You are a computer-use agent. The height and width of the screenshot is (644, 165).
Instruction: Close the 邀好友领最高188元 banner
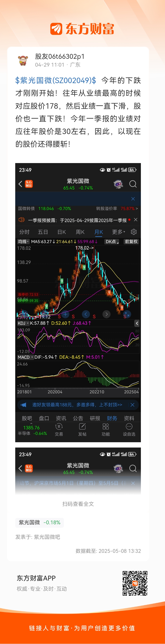click(x=132, y=405)
